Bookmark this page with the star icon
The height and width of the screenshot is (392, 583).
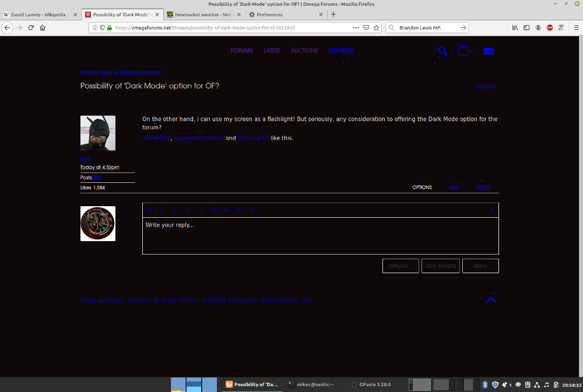pyautogui.click(x=377, y=27)
